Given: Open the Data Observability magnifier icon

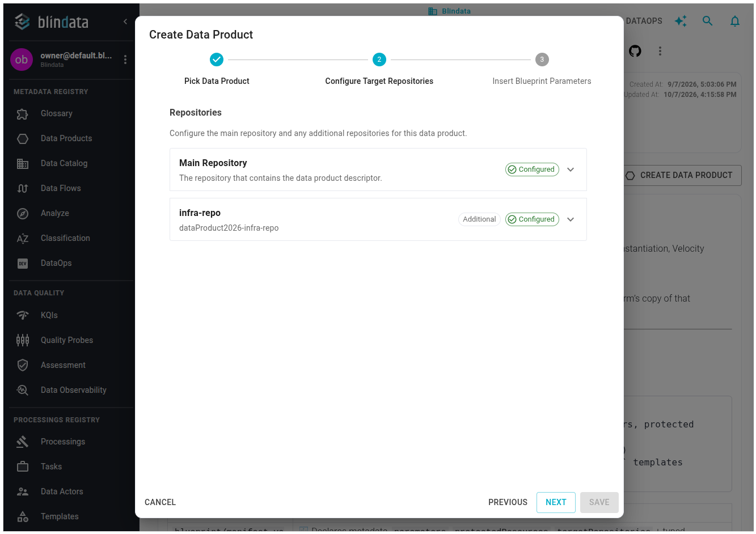Looking at the screenshot, I should pos(23,391).
